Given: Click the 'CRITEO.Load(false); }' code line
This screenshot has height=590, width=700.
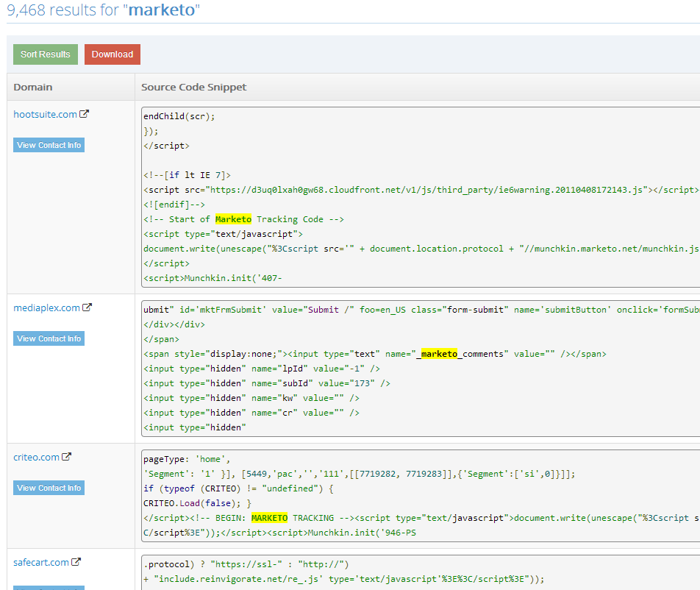Looking at the screenshot, I should click(197, 503).
